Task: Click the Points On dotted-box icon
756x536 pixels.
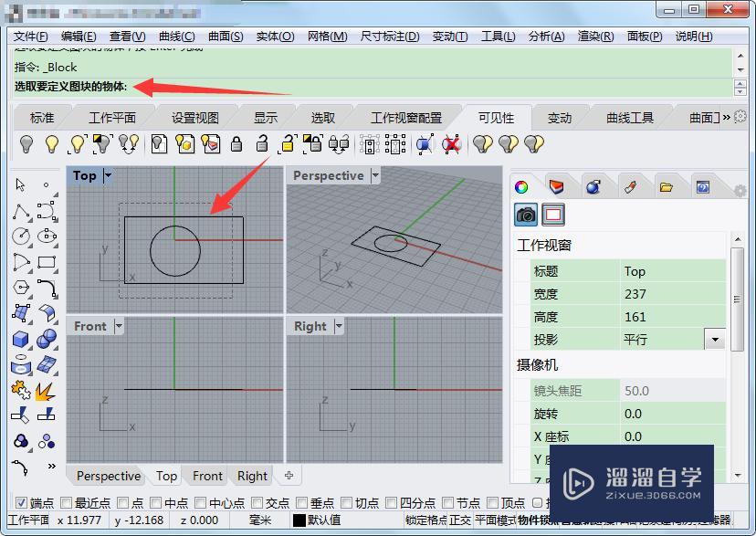Action: (369, 144)
